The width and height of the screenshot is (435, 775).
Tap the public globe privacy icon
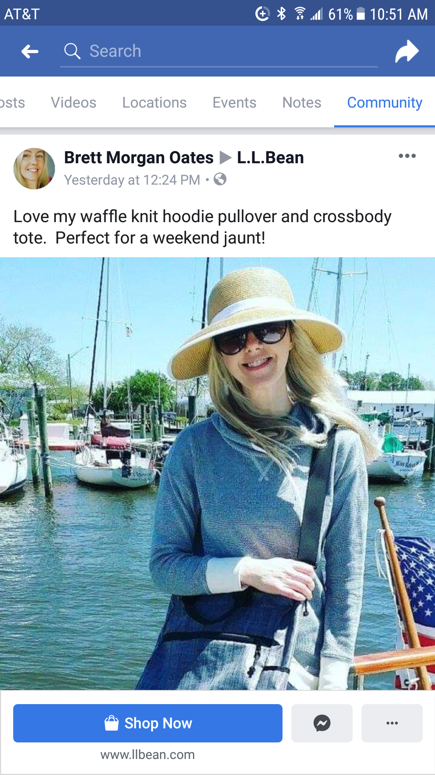[x=220, y=179]
